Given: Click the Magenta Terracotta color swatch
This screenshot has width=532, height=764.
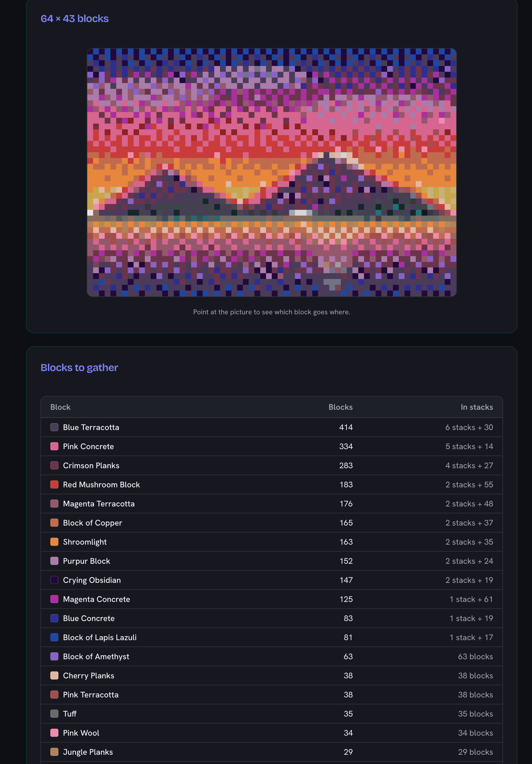Looking at the screenshot, I should point(54,504).
